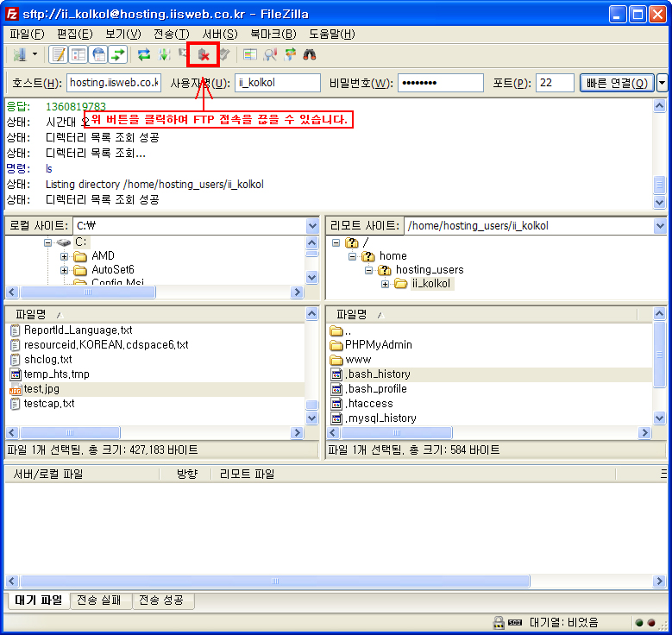Screen dimensions: 672x635
Task: Collapse the remote home node
Action: 352,256
